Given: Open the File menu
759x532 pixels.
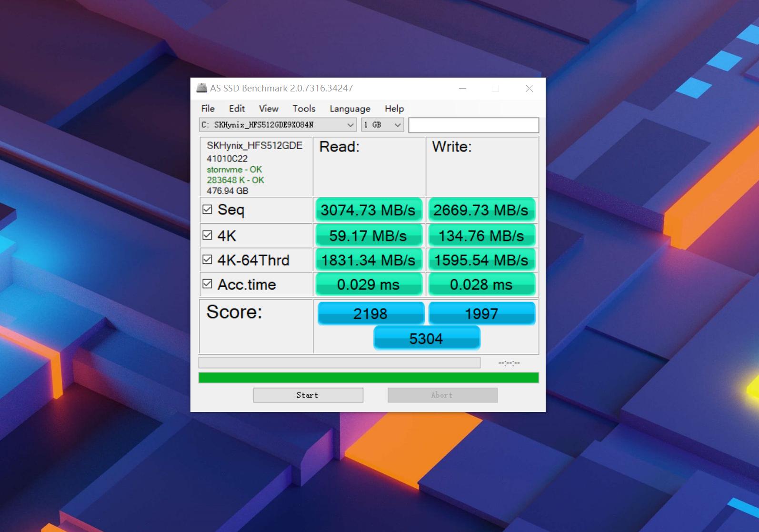Looking at the screenshot, I should pos(208,109).
